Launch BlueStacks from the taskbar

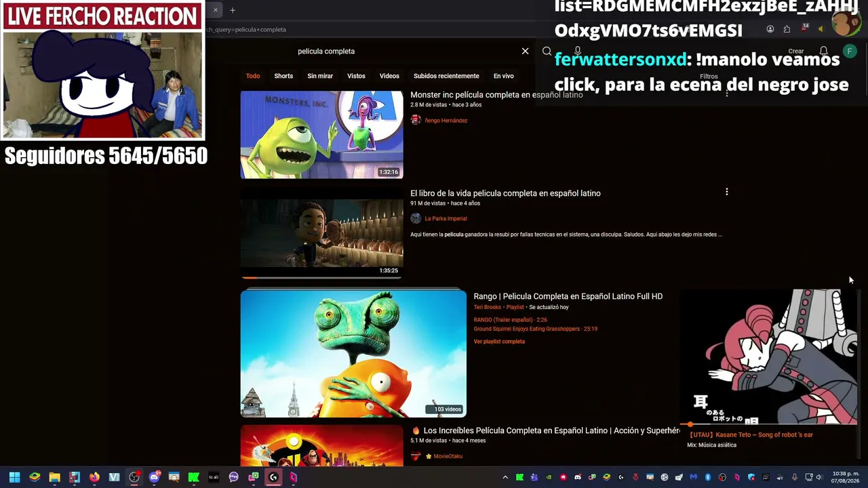click(35, 477)
